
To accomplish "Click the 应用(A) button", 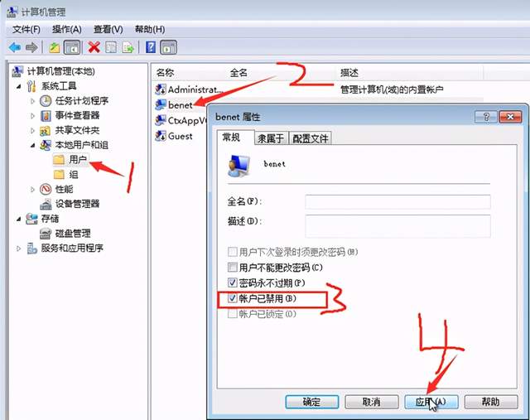I will 431,402.
